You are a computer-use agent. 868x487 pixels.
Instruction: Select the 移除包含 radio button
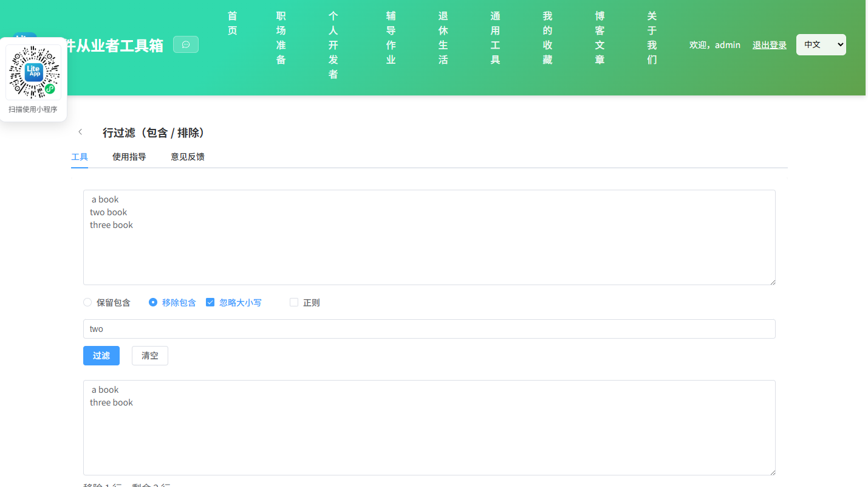(x=153, y=302)
